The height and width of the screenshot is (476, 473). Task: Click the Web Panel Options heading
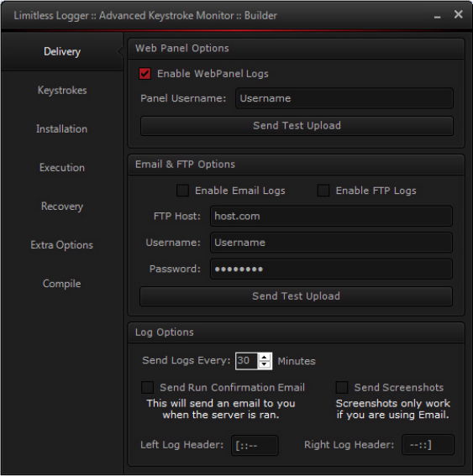coord(182,48)
